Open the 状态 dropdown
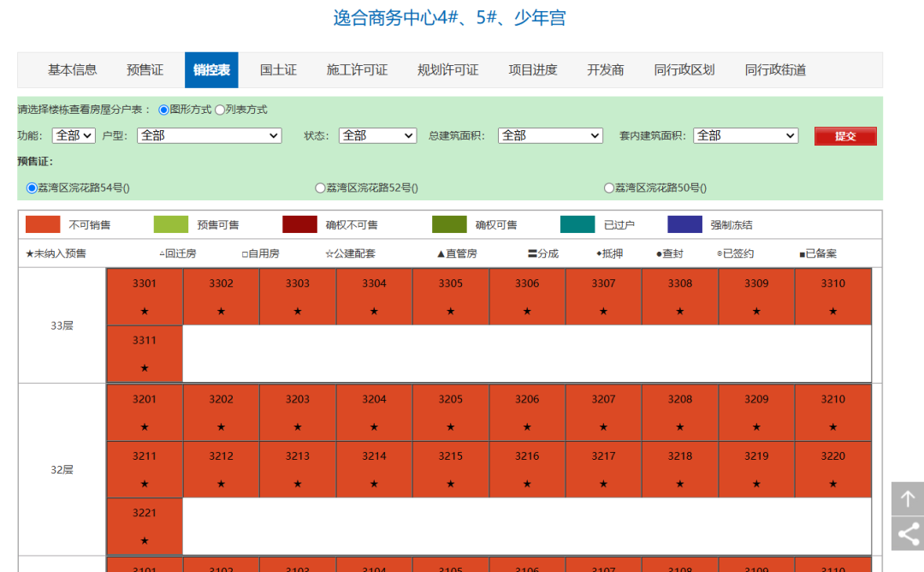This screenshot has width=924, height=572. point(378,135)
